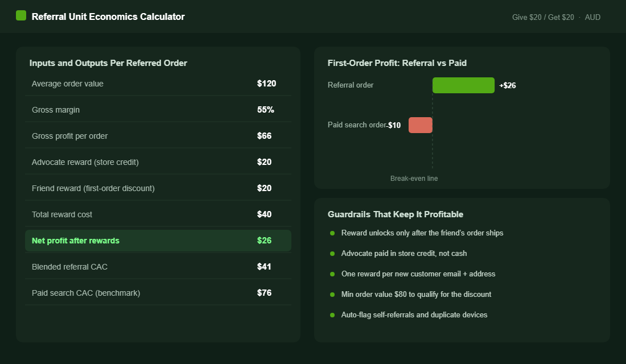The height and width of the screenshot is (364, 626).
Task: Click the reward unlocks after ships guardrail
Action: coord(422,233)
